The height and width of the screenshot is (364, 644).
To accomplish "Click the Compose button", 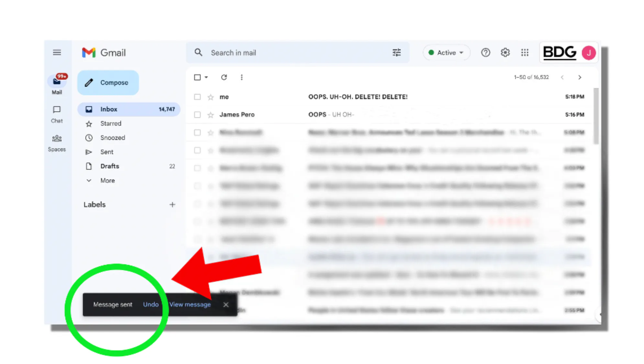I will coord(108,83).
